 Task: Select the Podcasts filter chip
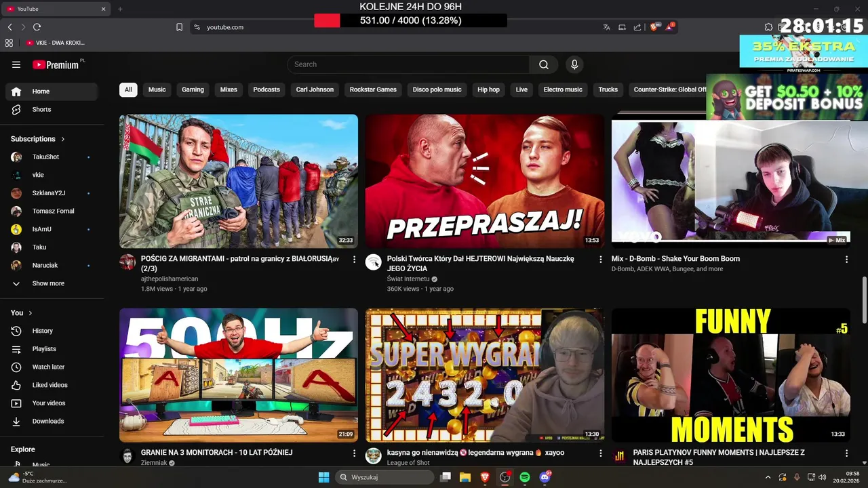pyautogui.click(x=267, y=89)
